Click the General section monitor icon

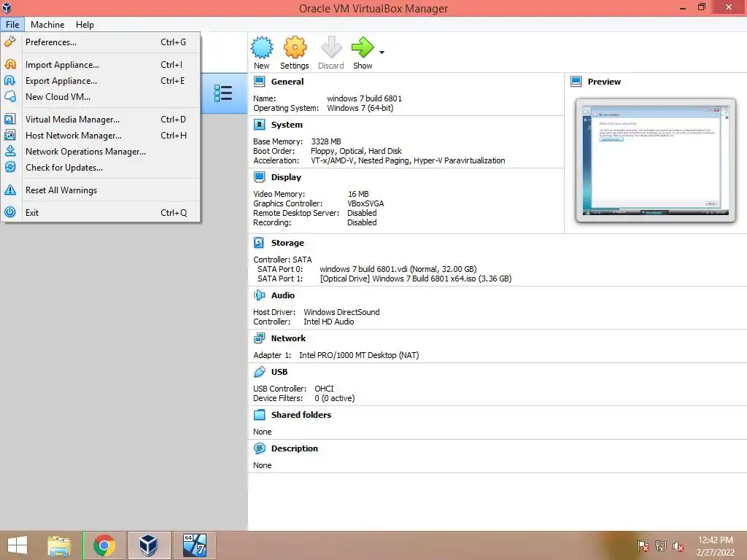coord(259,82)
